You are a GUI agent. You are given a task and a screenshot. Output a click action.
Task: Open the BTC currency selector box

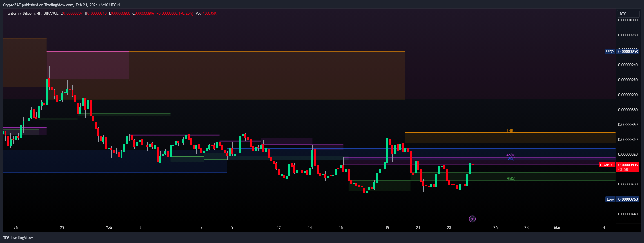click(x=628, y=14)
